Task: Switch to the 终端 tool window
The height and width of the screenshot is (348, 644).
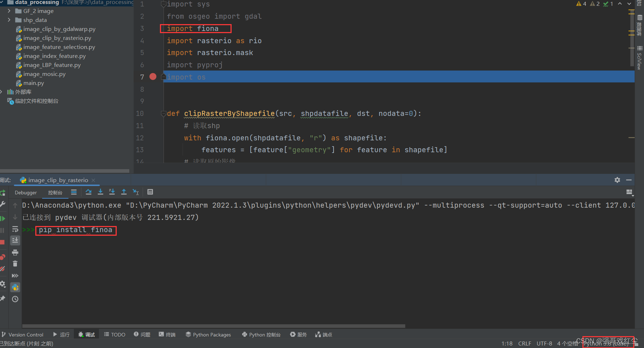Action: click(167, 334)
